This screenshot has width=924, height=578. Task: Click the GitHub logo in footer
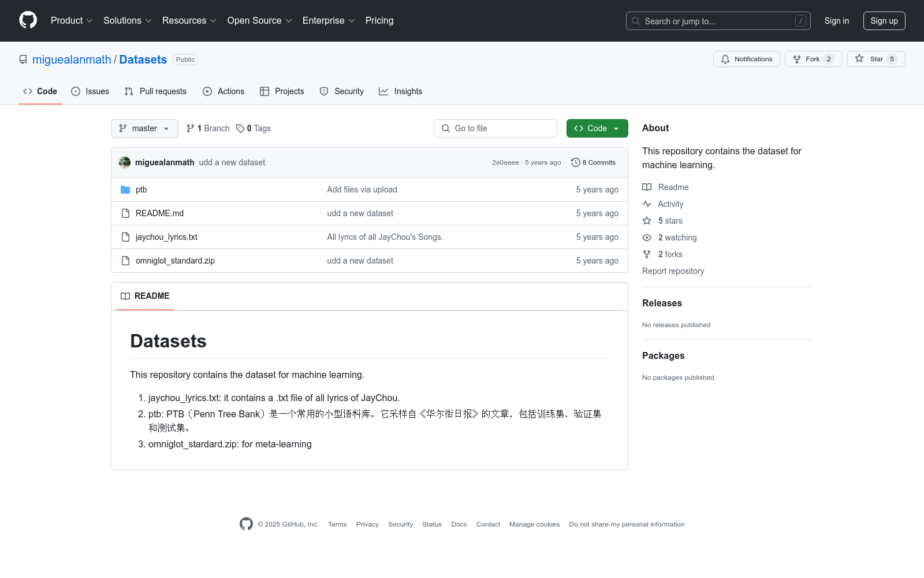(x=246, y=524)
